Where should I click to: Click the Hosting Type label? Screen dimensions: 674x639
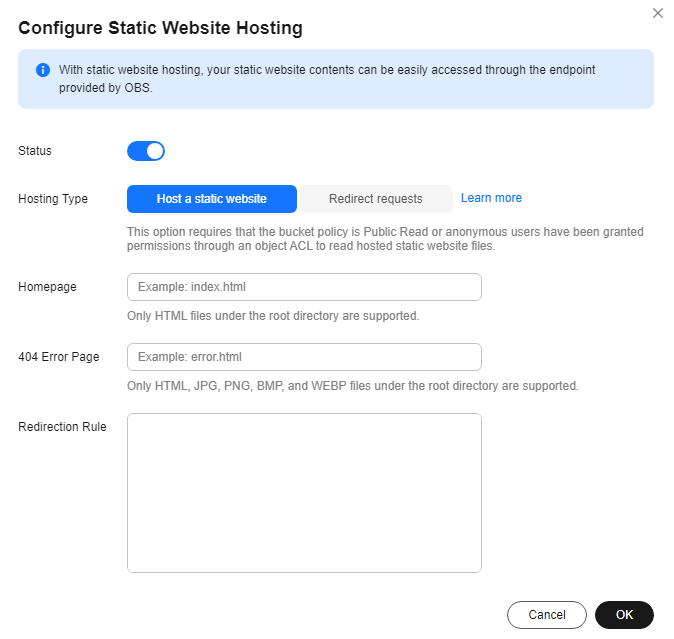point(53,199)
